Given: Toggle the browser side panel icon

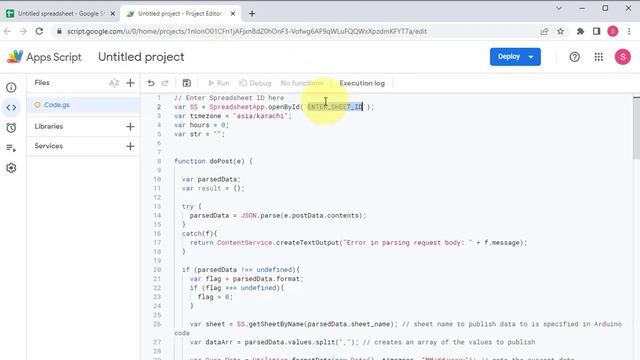Looking at the screenshot, I should 596,31.
